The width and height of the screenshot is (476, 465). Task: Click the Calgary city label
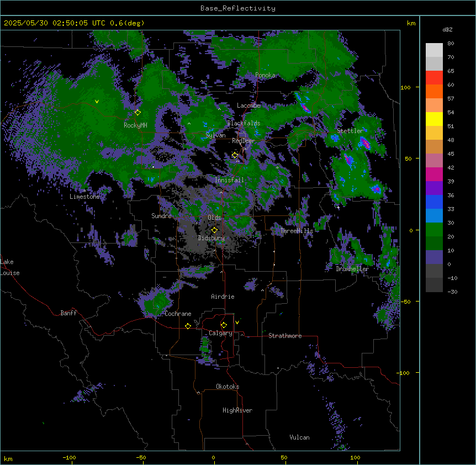pyautogui.click(x=221, y=333)
